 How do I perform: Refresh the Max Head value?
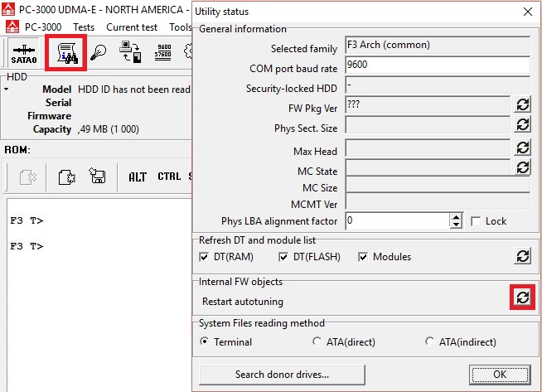522,148
